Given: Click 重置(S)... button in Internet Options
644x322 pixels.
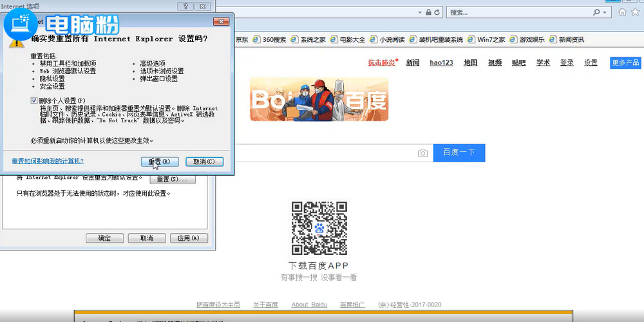Looking at the screenshot, I should 173,180.
